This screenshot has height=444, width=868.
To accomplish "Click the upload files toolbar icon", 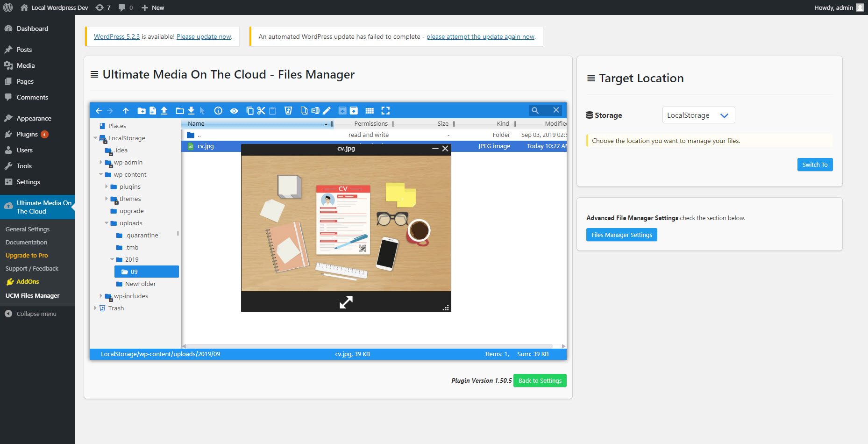I will (x=164, y=111).
